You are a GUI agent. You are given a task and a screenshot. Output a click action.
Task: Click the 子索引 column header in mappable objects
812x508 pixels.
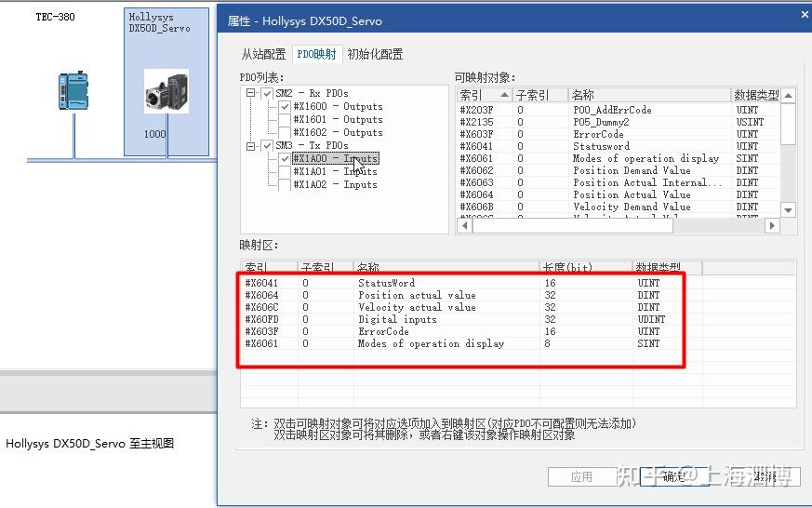click(540, 95)
